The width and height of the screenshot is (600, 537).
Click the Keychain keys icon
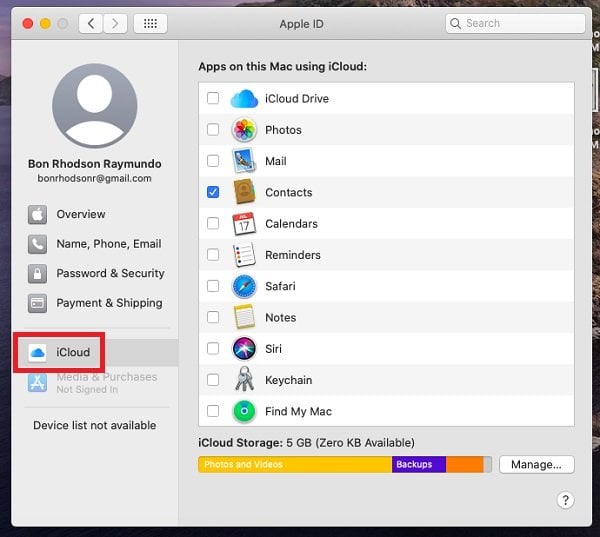coord(244,379)
